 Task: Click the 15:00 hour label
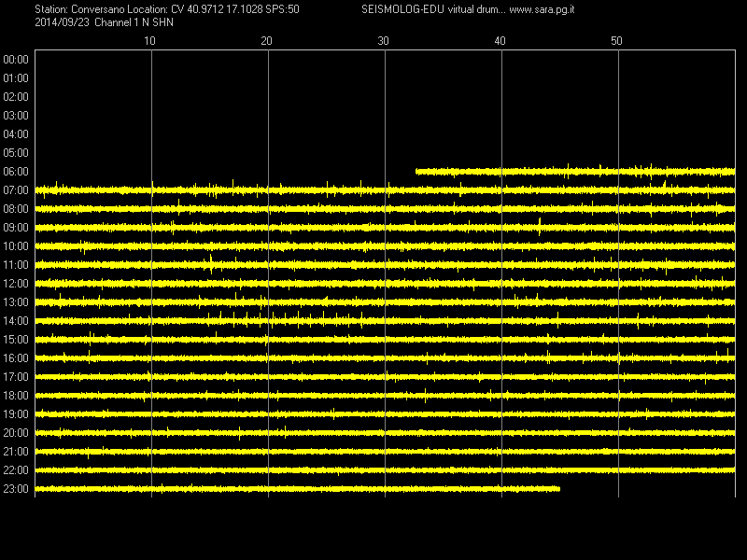coord(16,340)
